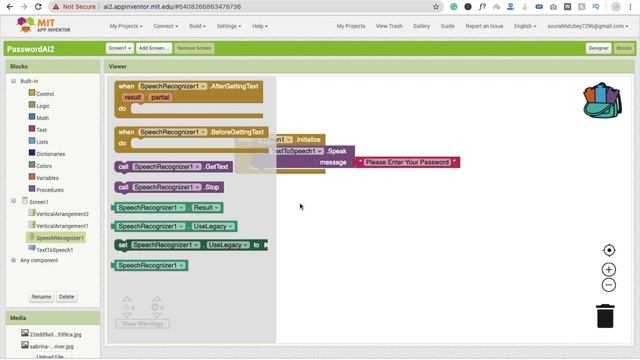
Task: Click the TextToSpeech1 component icon
Action: click(32, 249)
